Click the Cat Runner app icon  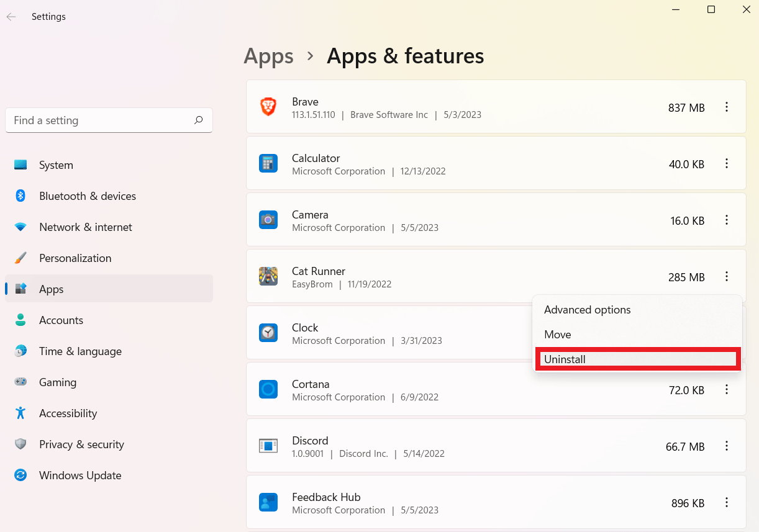click(x=268, y=276)
